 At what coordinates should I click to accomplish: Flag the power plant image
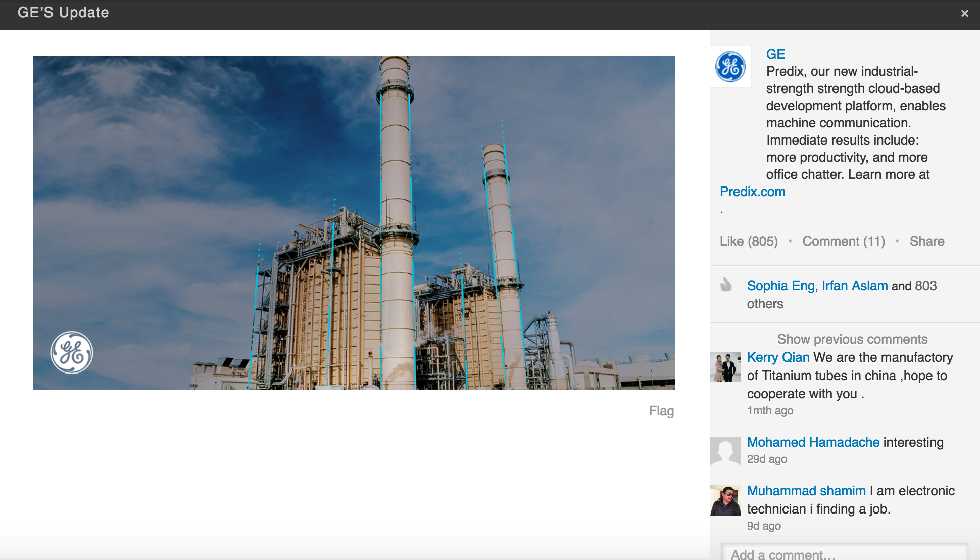661,411
